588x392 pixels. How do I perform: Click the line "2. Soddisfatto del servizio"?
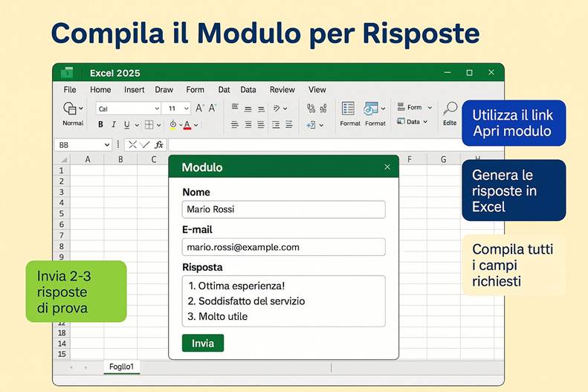pyautogui.click(x=246, y=301)
